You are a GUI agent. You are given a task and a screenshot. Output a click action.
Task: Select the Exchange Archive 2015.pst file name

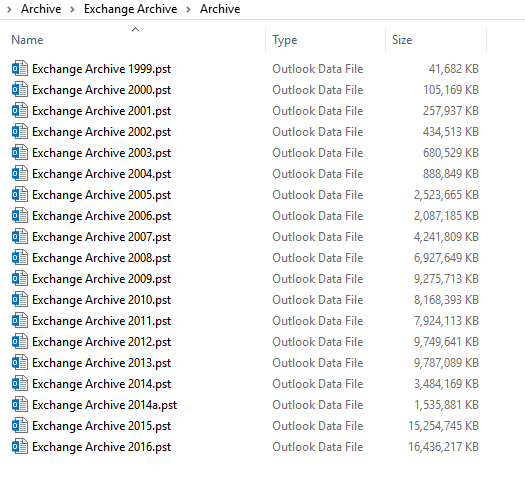coord(101,426)
